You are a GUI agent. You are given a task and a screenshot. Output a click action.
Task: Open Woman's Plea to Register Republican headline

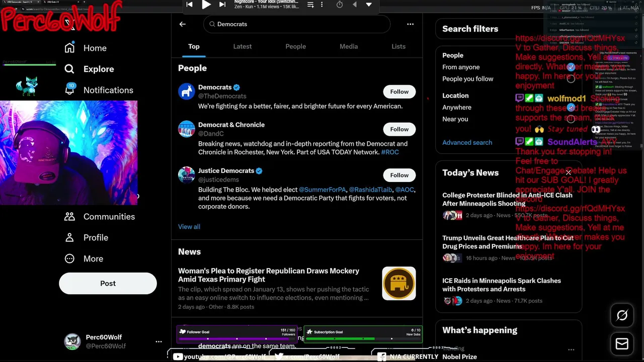[269, 275]
